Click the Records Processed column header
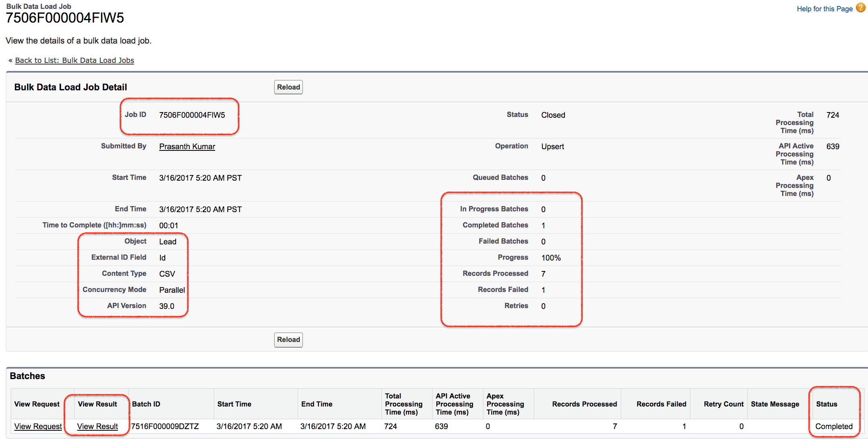 point(584,404)
